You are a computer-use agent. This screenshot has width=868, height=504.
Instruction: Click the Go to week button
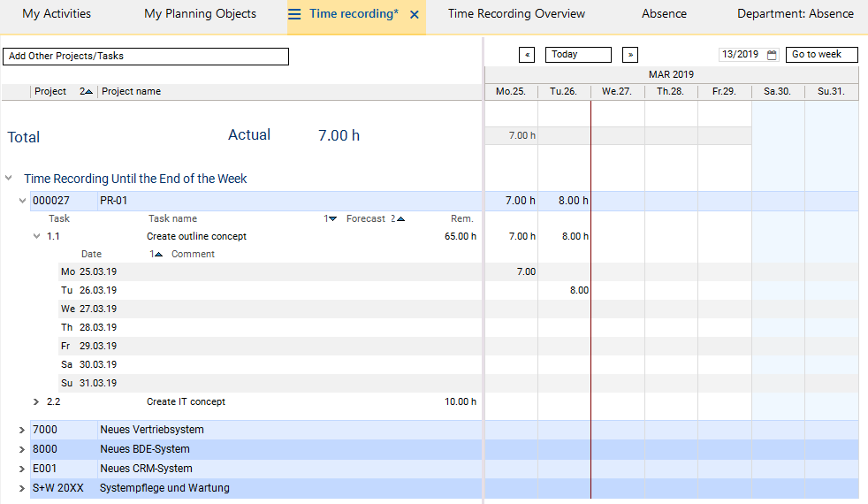click(x=821, y=55)
